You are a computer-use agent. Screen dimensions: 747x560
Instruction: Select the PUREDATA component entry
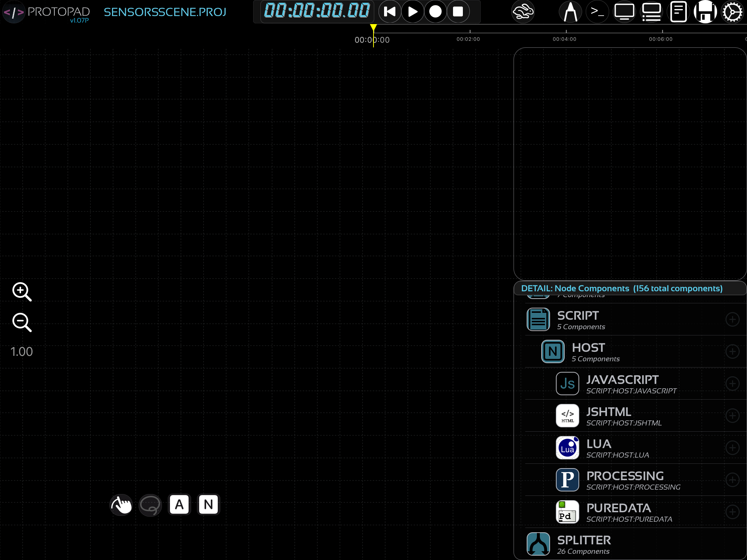tap(619, 512)
